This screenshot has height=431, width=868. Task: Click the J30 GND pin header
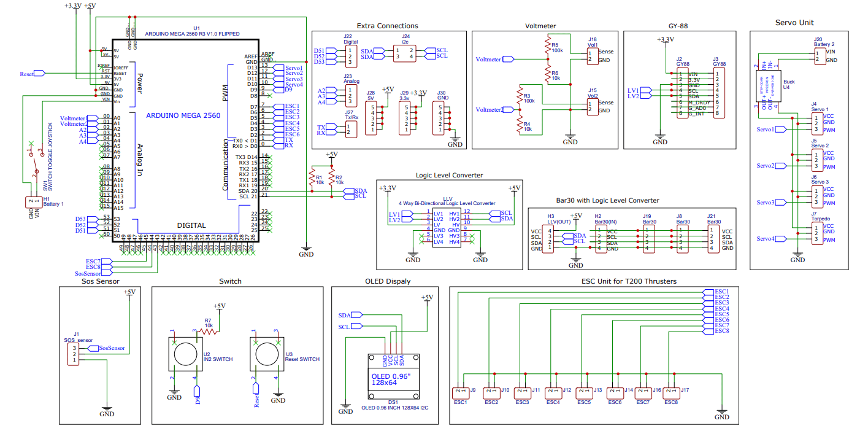[x=439, y=118]
